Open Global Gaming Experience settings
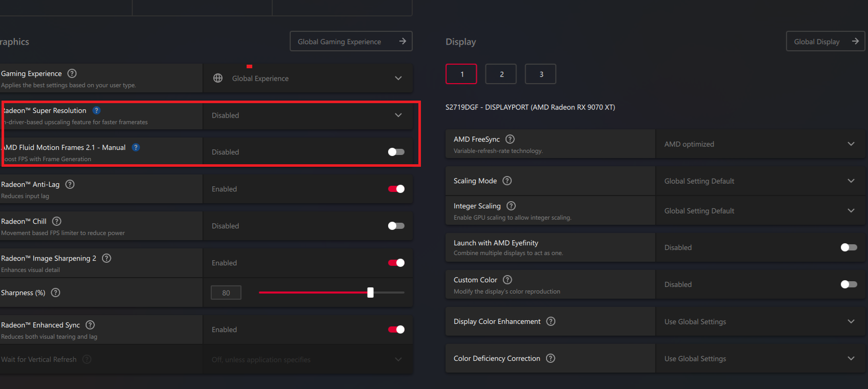The width and height of the screenshot is (868, 389). [351, 42]
